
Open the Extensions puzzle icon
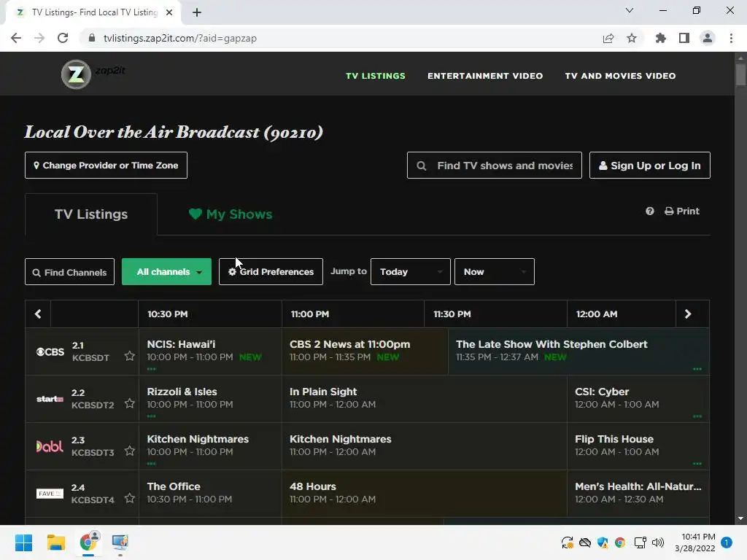660,38
